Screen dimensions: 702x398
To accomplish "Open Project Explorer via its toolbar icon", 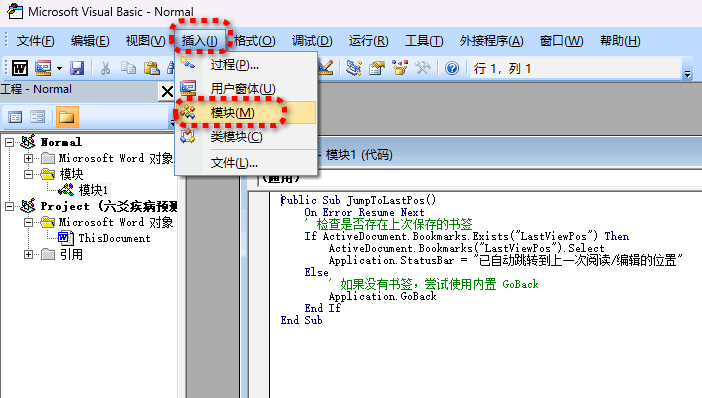I will tap(354, 68).
